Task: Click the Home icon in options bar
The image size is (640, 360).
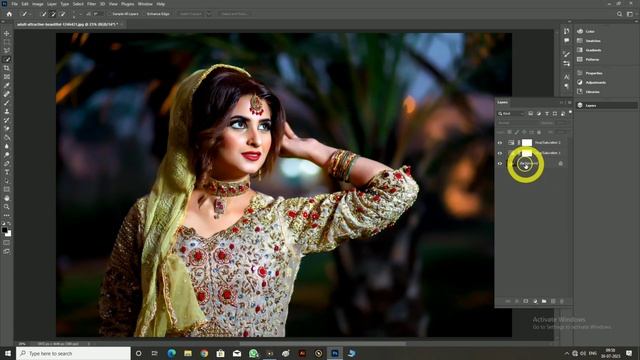Action: click(x=9, y=14)
